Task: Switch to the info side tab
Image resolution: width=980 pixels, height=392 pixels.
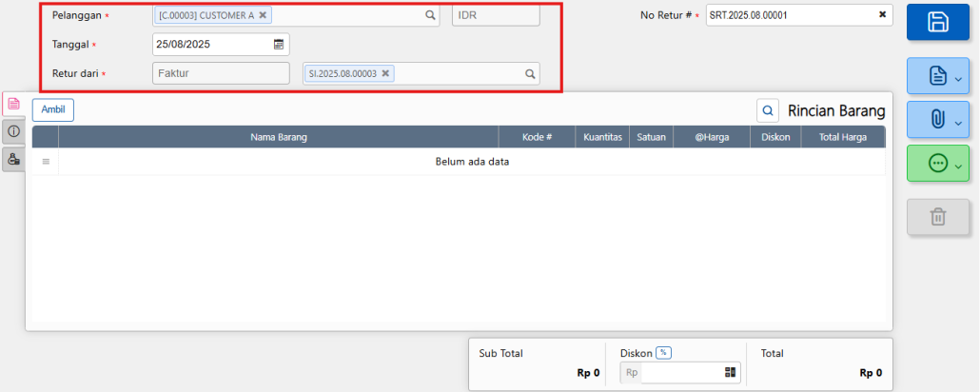Action: [x=13, y=131]
